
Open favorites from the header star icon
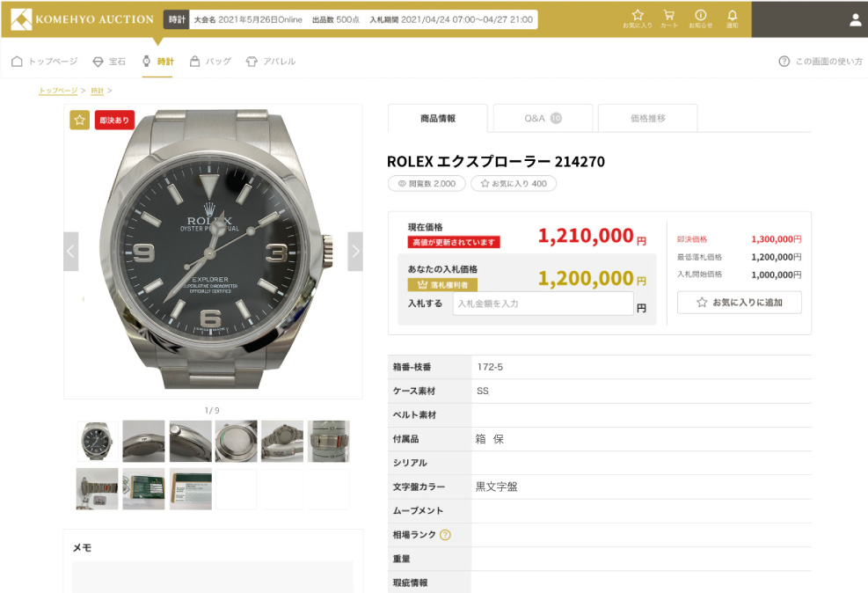[638, 18]
